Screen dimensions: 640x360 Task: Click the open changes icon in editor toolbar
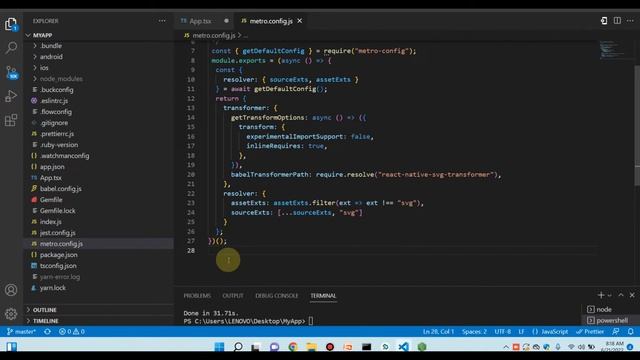(x=604, y=21)
